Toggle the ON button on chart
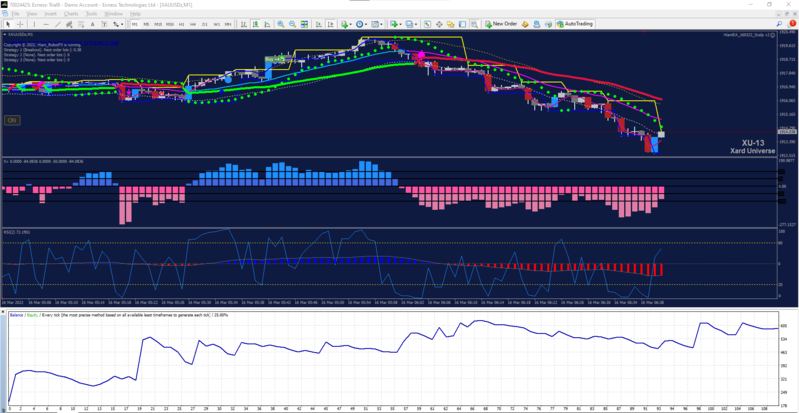This screenshot has width=799, height=413. [12, 120]
